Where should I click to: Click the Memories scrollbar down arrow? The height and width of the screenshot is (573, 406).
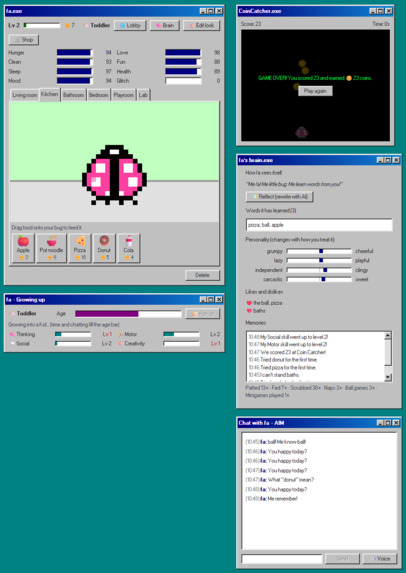388,378
